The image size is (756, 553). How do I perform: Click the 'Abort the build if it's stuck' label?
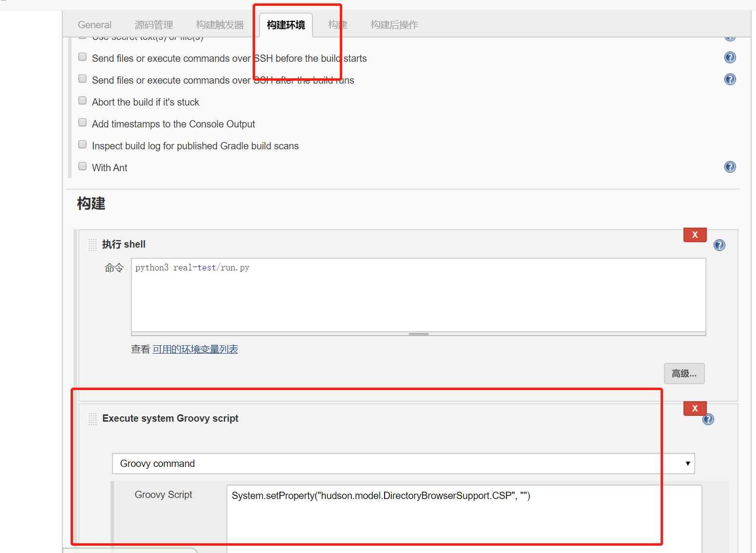(x=146, y=102)
